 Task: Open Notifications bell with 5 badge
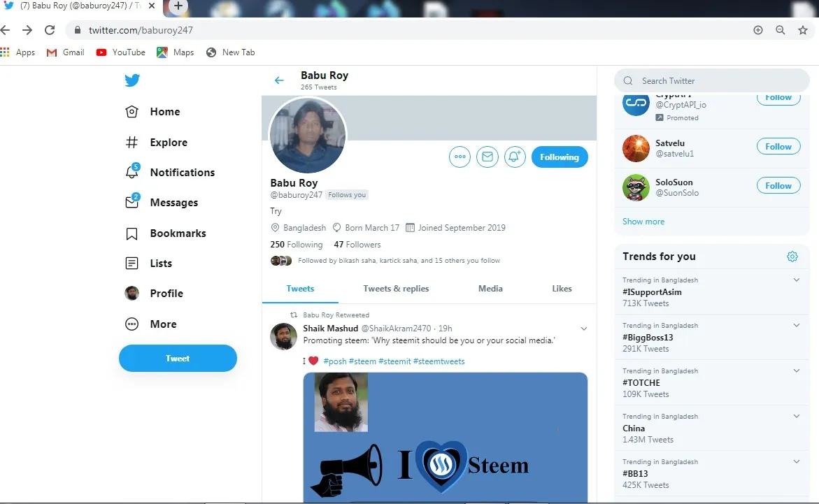click(x=170, y=172)
